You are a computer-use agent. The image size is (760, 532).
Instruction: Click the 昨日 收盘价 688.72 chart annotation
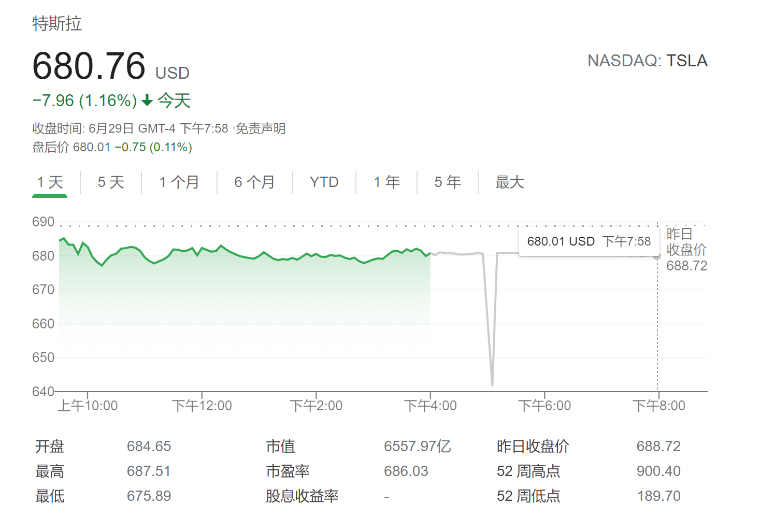[x=686, y=250]
